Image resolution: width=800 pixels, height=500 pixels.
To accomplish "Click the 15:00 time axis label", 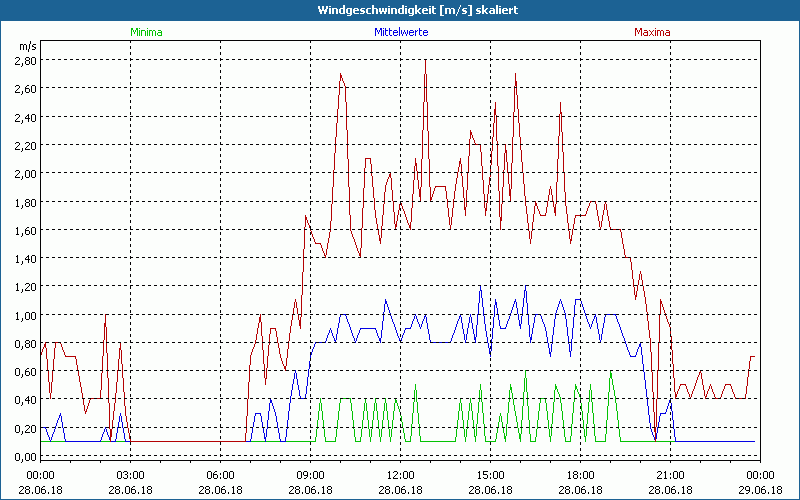I will coord(490,474).
